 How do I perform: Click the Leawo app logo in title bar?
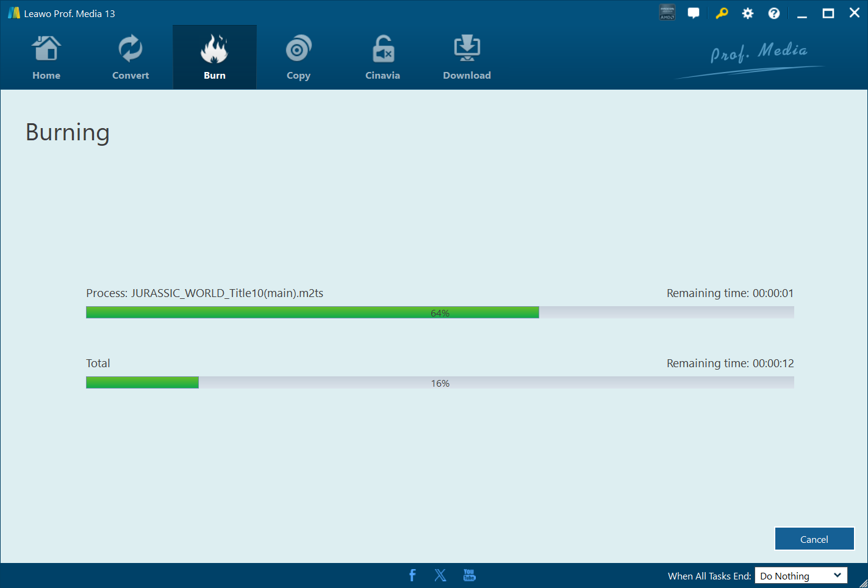pos(14,13)
